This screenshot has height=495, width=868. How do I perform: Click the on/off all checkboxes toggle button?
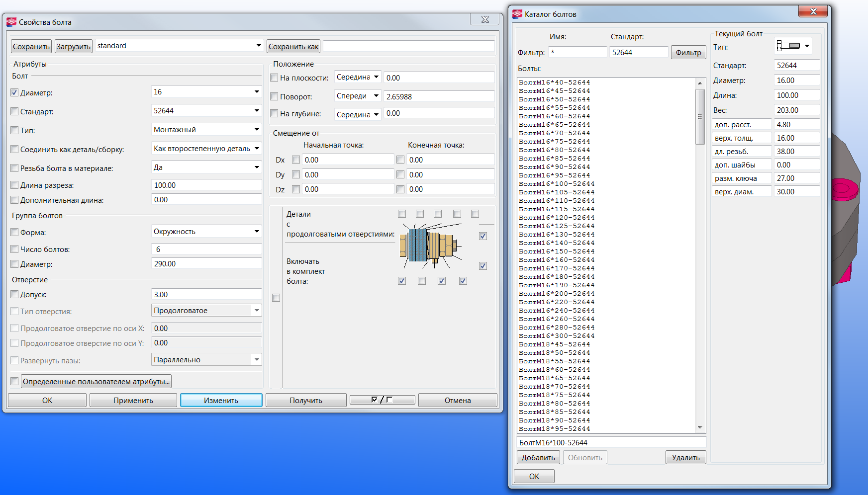(x=382, y=400)
